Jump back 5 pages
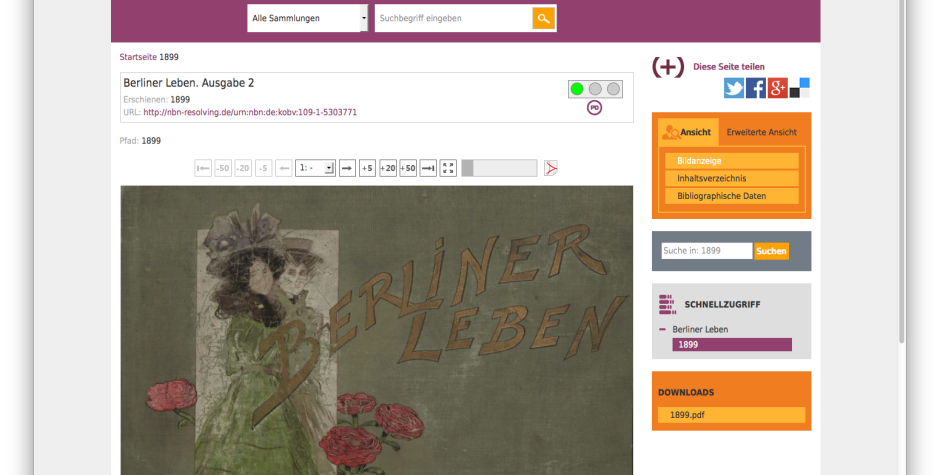The height and width of the screenshot is (475, 940). coord(263,169)
